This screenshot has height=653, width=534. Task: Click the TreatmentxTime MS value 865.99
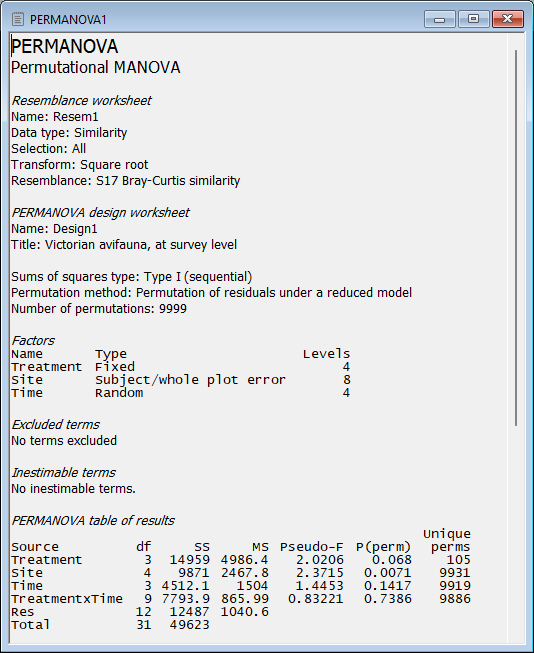[x=245, y=599]
